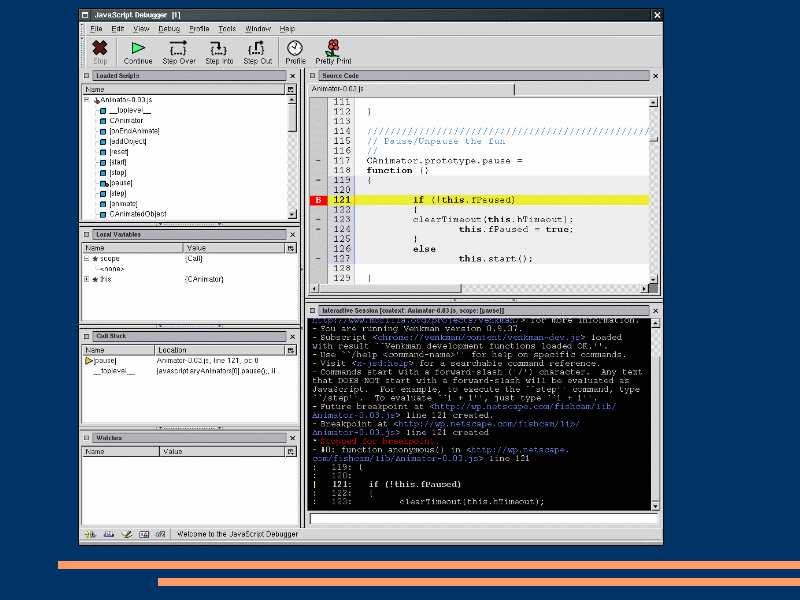The height and width of the screenshot is (600, 800).
Task: Click the Step Out icon
Action: click(x=258, y=48)
